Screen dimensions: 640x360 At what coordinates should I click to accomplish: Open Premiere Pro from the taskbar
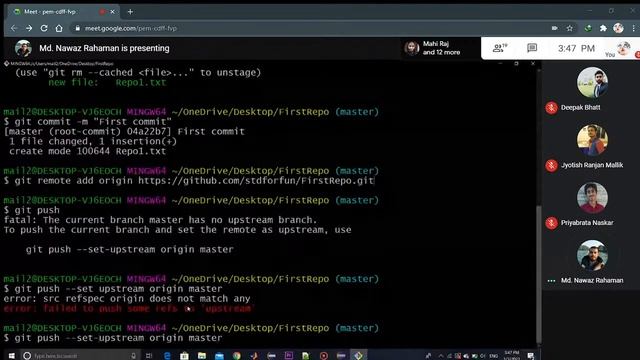tap(289, 356)
